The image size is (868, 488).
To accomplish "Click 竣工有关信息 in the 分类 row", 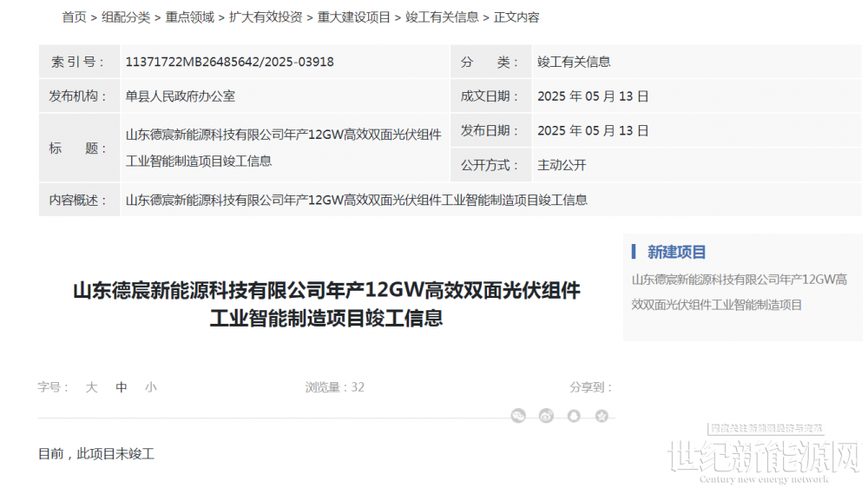I will pyautogui.click(x=574, y=62).
